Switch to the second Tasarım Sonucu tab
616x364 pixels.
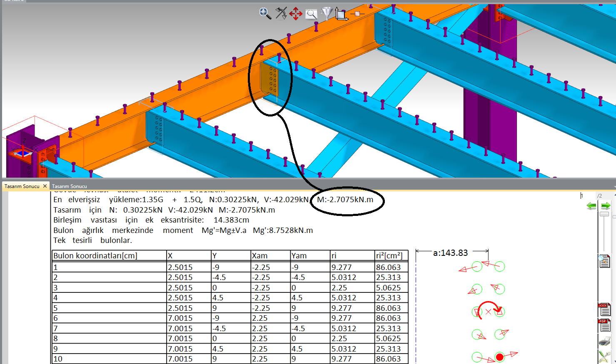[70, 186]
